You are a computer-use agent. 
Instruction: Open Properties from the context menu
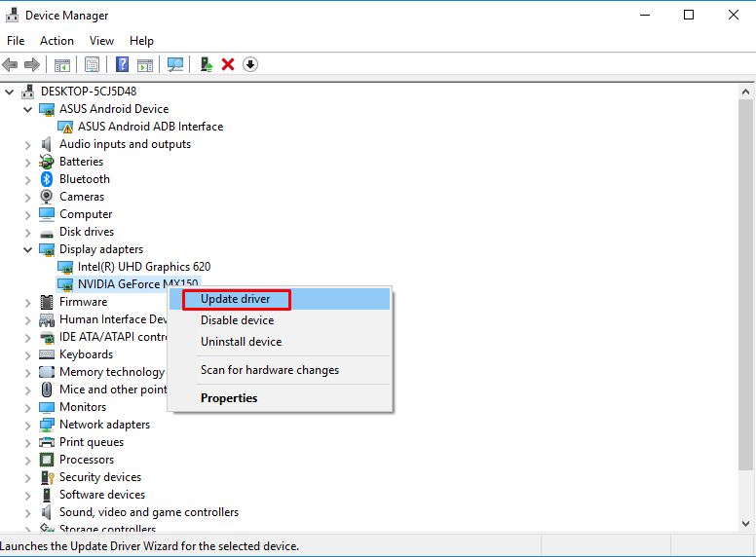[x=229, y=398]
